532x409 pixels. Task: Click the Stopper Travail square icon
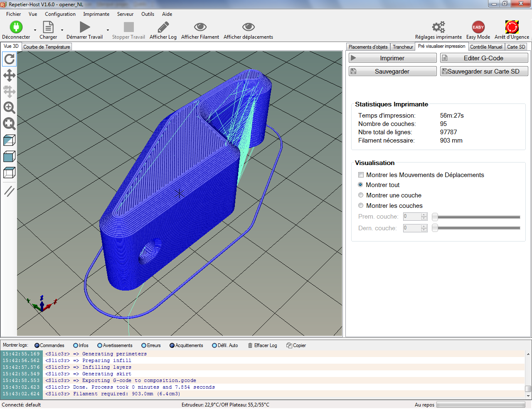click(x=129, y=27)
